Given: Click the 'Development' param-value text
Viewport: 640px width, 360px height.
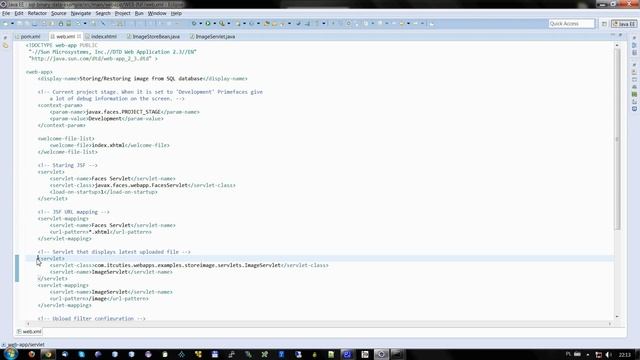Looking at the screenshot, I should (x=105, y=118).
